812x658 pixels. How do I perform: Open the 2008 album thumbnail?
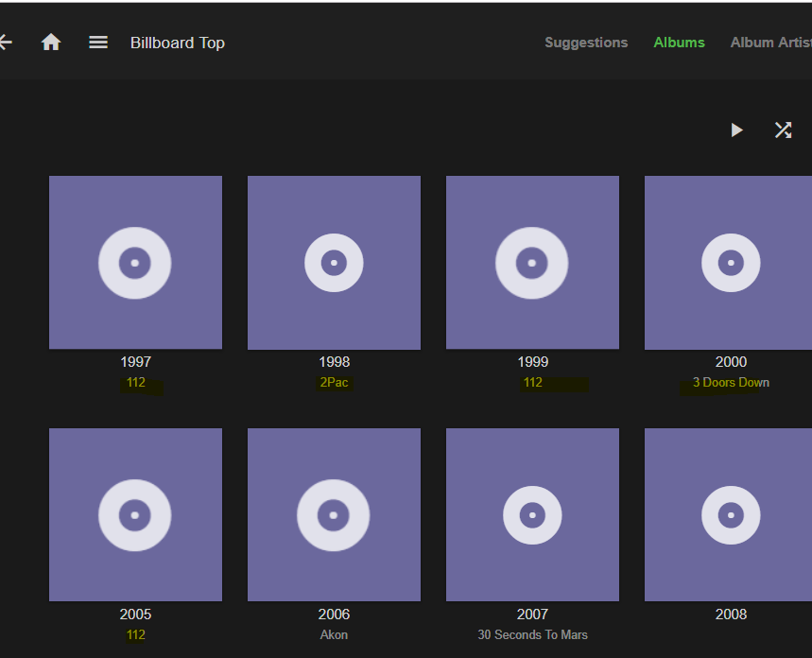pyautogui.click(x=728, y=515)
